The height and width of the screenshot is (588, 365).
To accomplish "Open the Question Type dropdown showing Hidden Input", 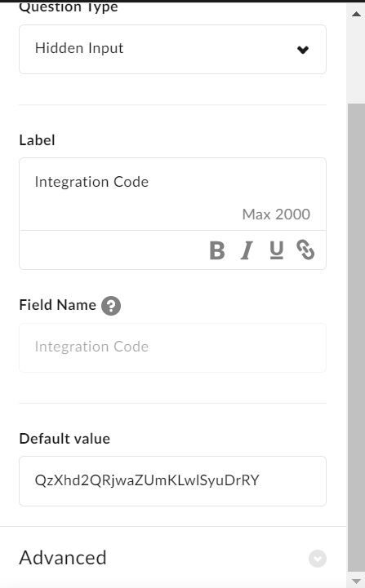I will coord(173,49).
